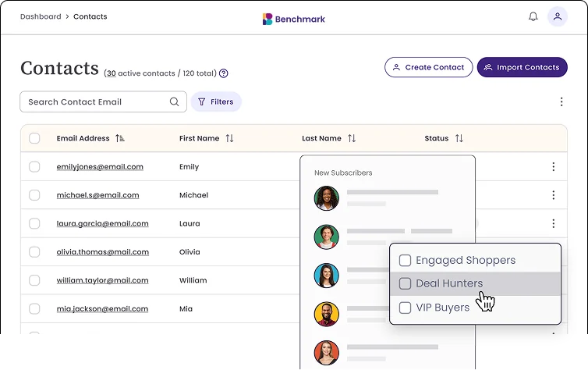Click the subscriber avatar with green background

point(326,237)
